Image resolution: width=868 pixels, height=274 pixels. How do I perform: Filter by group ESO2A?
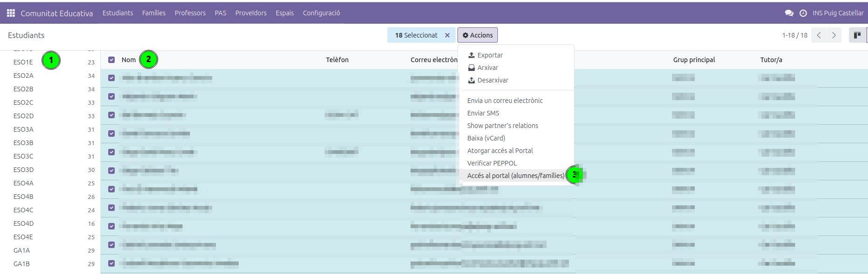pos(23,76)
